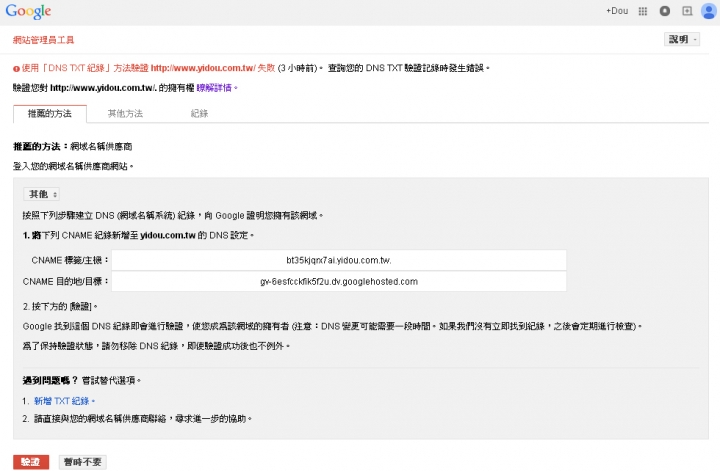This screenshot has width=720, height=471.
Task: Open the 其他 provider dropdown
Action: click(x=41, y=194)
